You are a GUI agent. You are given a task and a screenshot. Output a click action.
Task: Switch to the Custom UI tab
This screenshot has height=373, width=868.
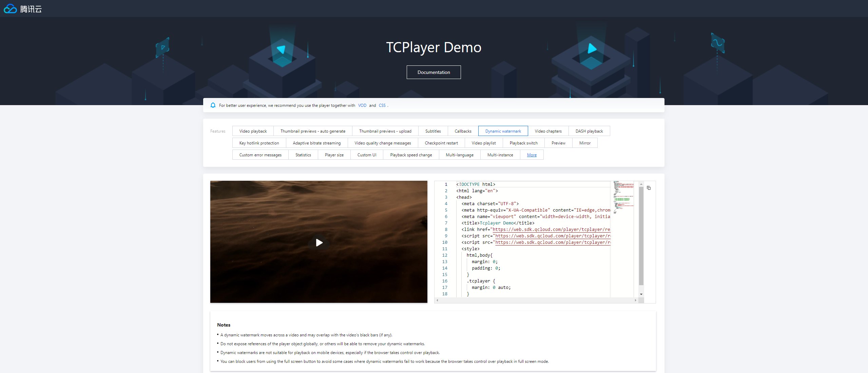(367, 155)
